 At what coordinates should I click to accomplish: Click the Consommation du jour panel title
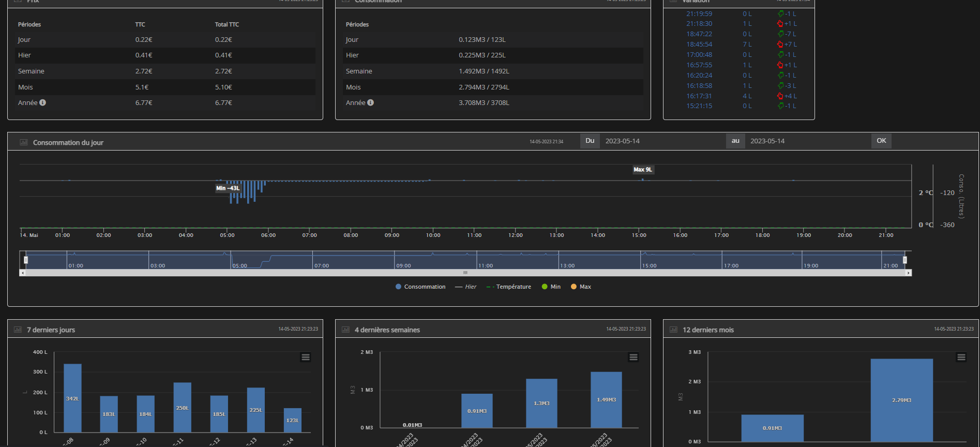tap(68, 142)
